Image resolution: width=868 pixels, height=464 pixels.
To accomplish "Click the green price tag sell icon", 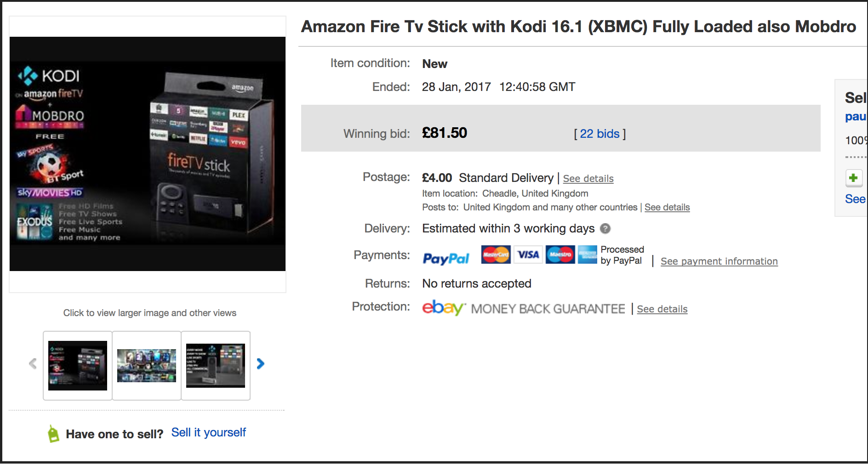I will tap(53, 434).
